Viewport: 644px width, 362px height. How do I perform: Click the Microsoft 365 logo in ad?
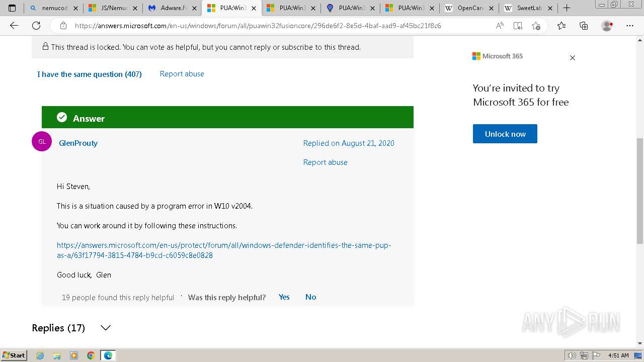click(x=498, y=56)
